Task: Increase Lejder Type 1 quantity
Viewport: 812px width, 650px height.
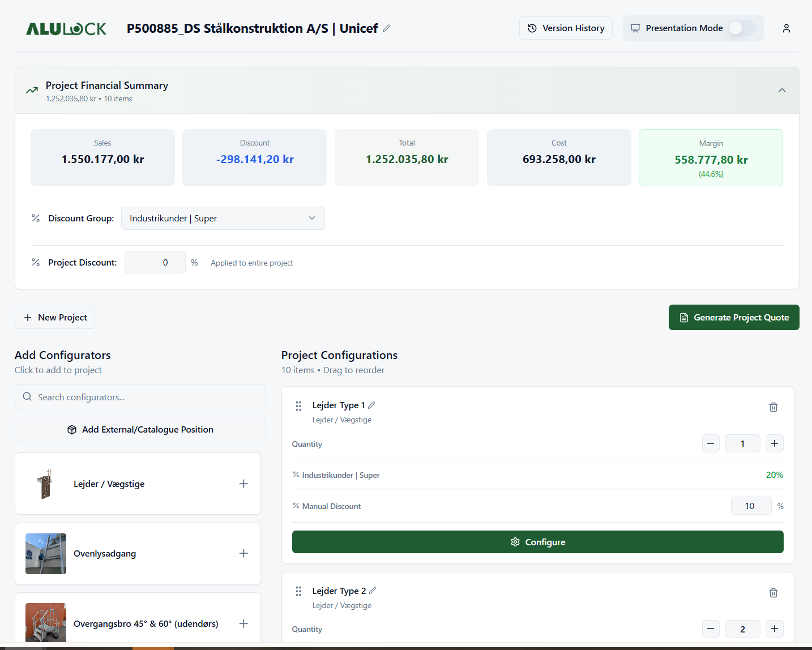Action: click(775, 443)
